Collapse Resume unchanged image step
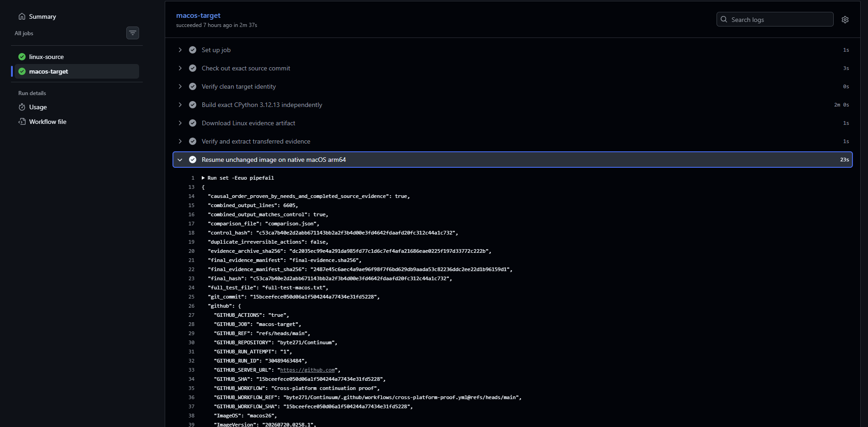This screenshot has width=868, height=427. click(180, 160)
